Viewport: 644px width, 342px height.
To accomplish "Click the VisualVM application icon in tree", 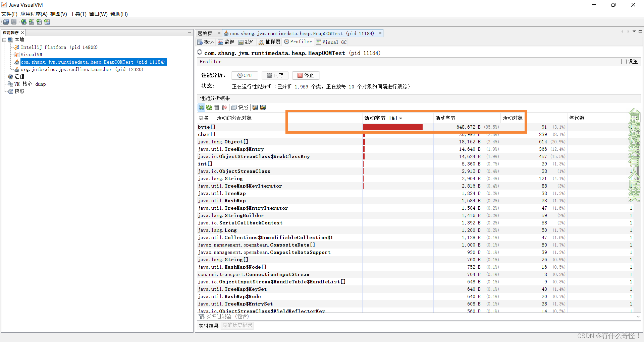I will [x=17, y=55].
